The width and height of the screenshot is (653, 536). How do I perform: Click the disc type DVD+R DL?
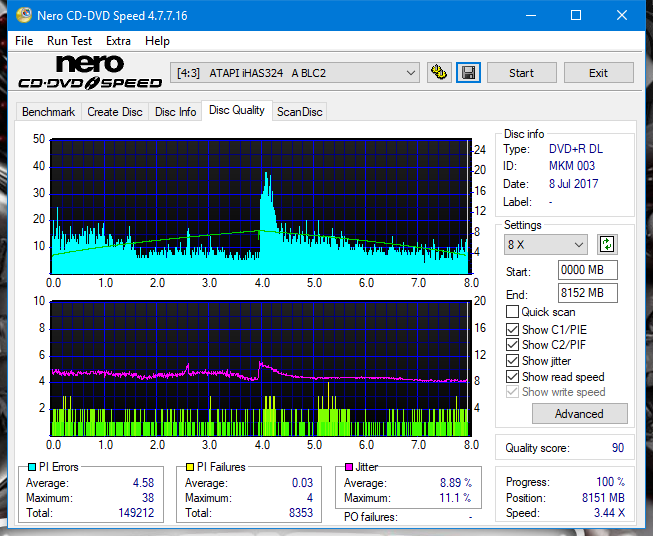[576, 149]
